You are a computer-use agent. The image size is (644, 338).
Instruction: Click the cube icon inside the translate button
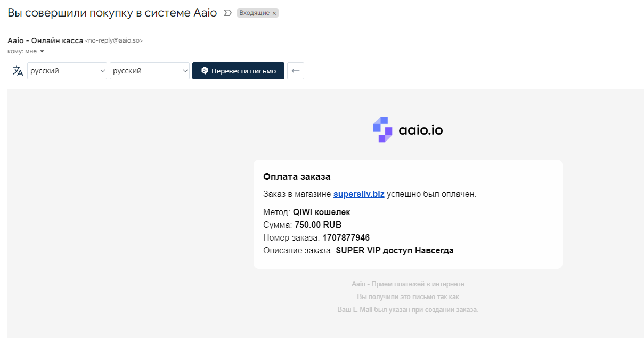[x=205, y=71]
